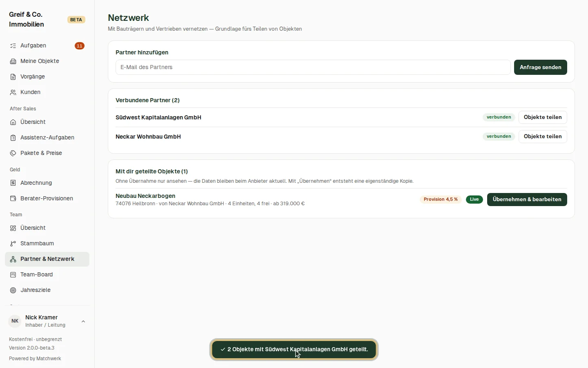Share objects with Neckar Wohnbau GmbH
The width and height of the screenshot is (588, 368).
(543, 137)
